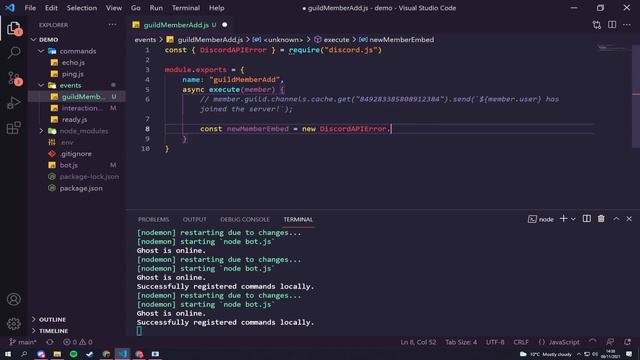Image resolution: width=640 pixels, height=360 pixels.
Task: Select the TERMINAL panel tab
Action: click(298, 220)
